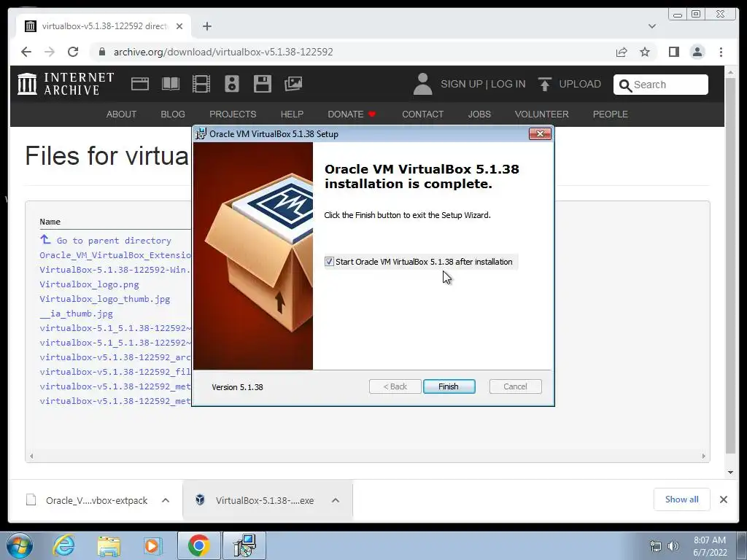Select the virtualbox-v5.1.38-122592 browser tab
Viewport: 747px width, 560px height.
104,26
